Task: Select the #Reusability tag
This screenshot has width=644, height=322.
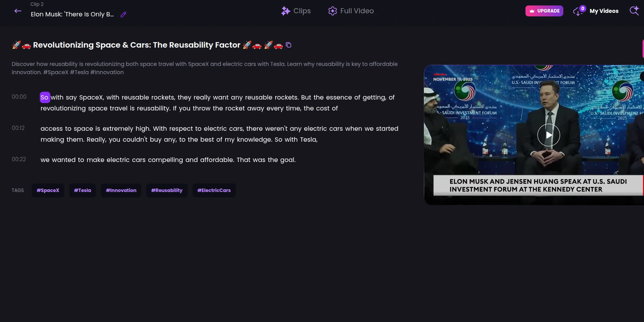Action: (167, 190)
